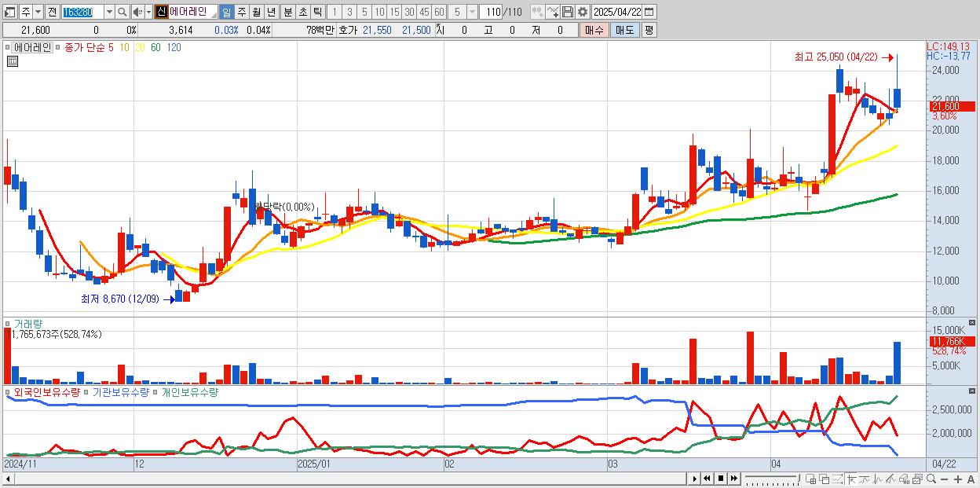Viewport: 980px width, 488px height.
Task: Close the investor holdings panel with its X button
Action: 974,391
